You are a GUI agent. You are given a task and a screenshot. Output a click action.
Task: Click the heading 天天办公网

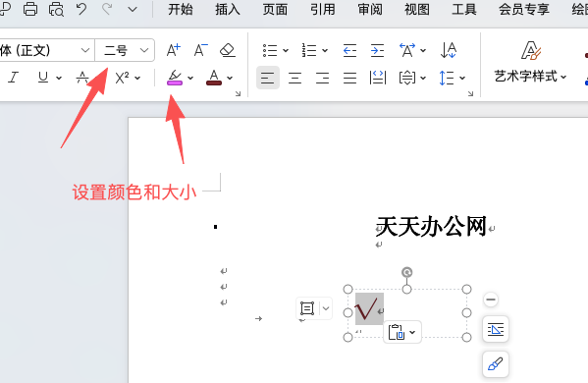point(431,227)
